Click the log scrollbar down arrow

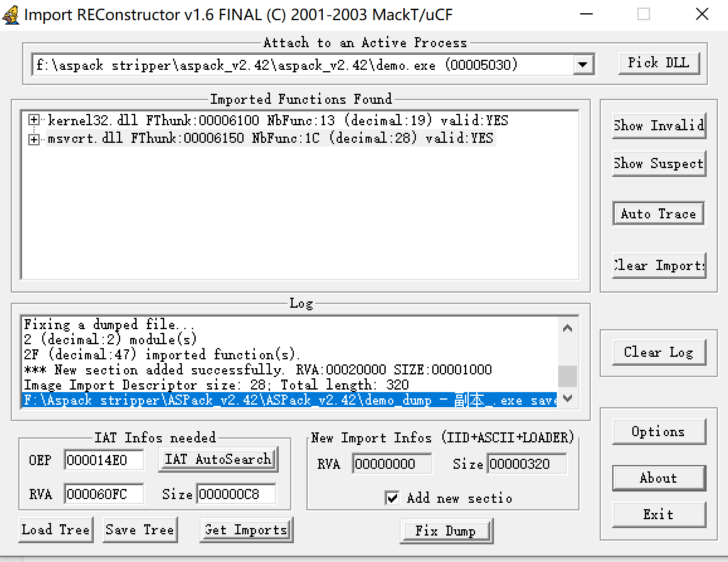point(568,398)
